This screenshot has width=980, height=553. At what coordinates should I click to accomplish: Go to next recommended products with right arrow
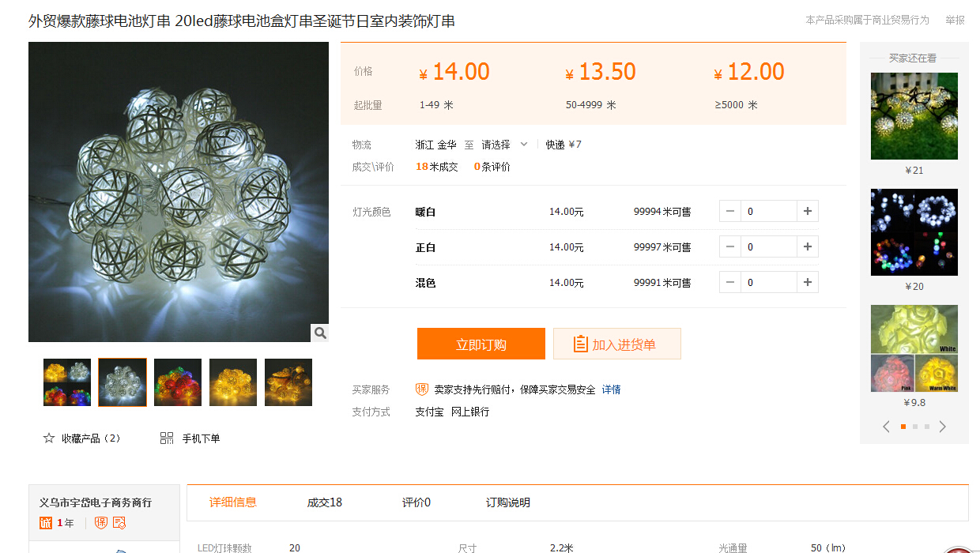tap(942, 427)
